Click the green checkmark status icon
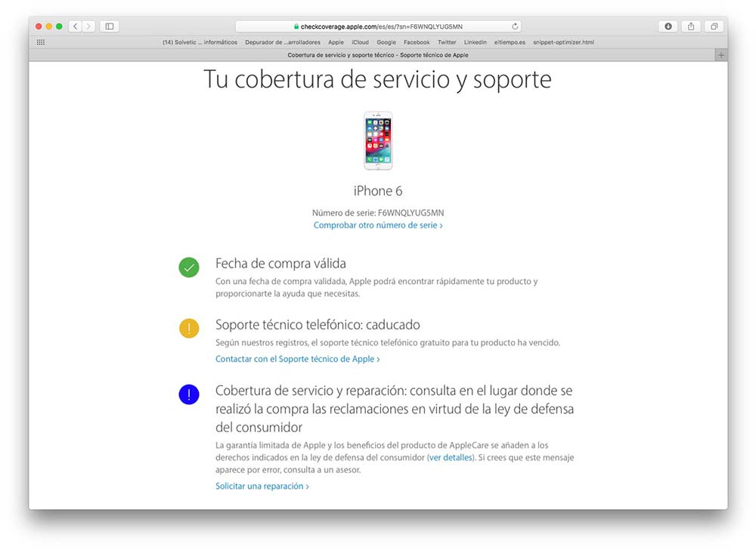This screenshot has width=756, height=550. (x=189, y=267)
